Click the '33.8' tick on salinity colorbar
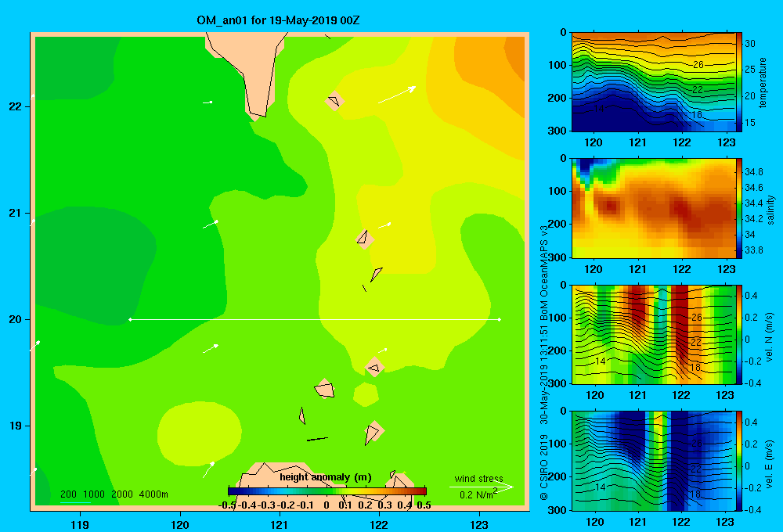Image resolution: width=783 pixels, height=532 pixels. point(753,250)
